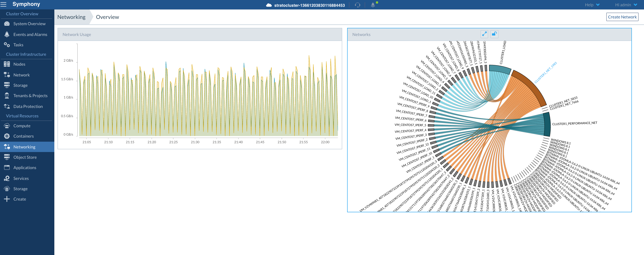
Task: Open Object Store section
Action: (25, 157)
